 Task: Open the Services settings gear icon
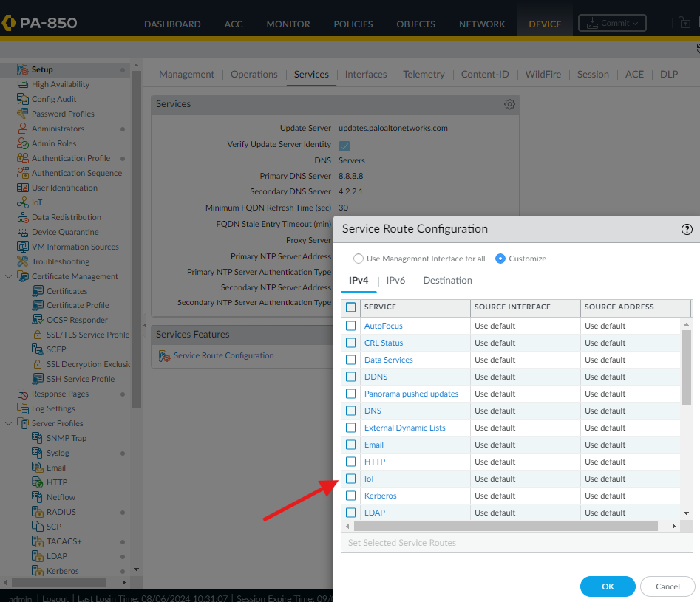pos(509,103)
